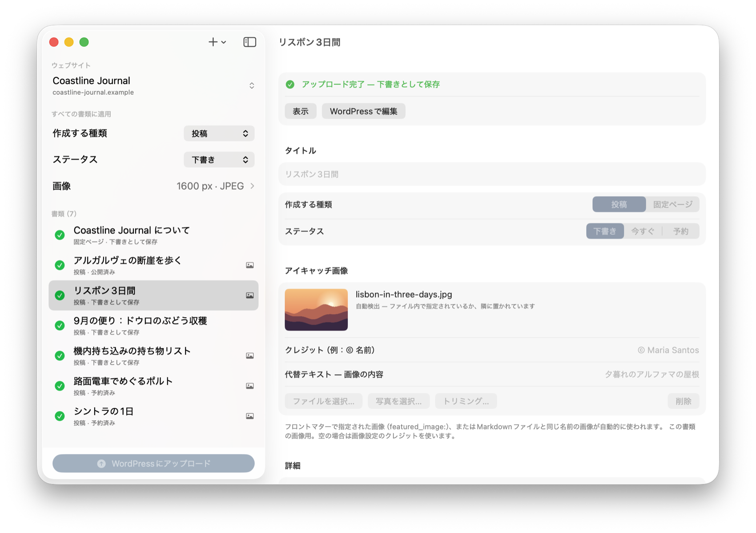Screen dimensions: 756x533
Task: Click image icon on アルガルヴェの断崖を歩く row
Action: point(250,265)
